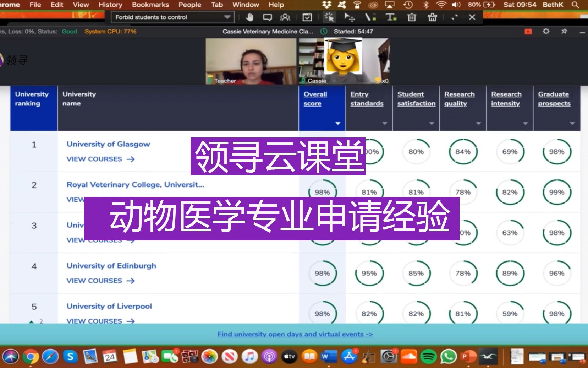Click the clear-all basket icon
Image resolution: width=588 pixels, height=368 pixels.
(432, 17)
